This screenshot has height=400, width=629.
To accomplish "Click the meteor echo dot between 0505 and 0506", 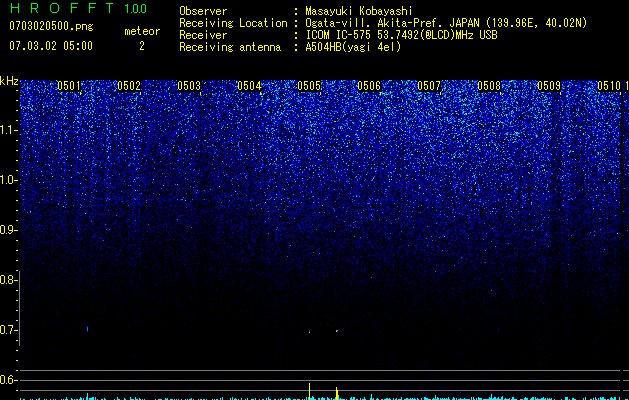I will 337,331.
